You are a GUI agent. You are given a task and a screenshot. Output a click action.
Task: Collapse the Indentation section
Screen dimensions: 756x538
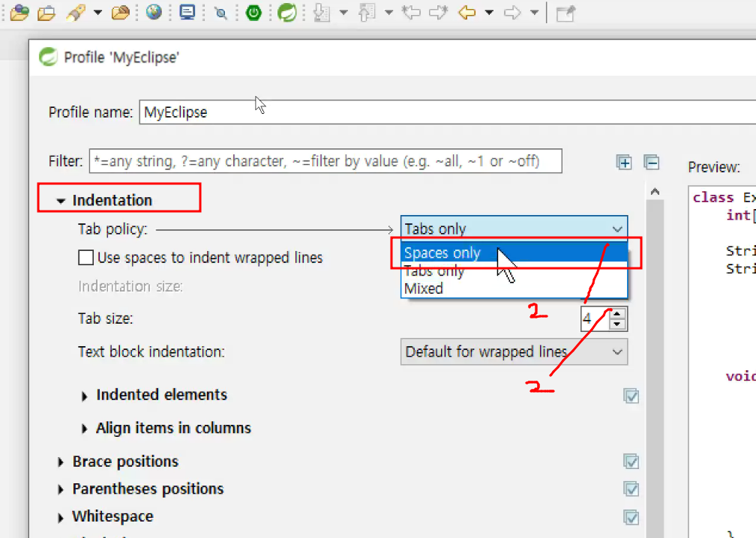tap(60, 201)
